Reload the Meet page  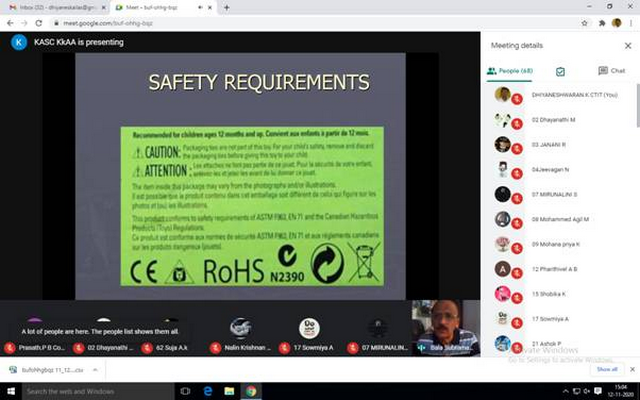pyautogui.click(x=38, y=23)
